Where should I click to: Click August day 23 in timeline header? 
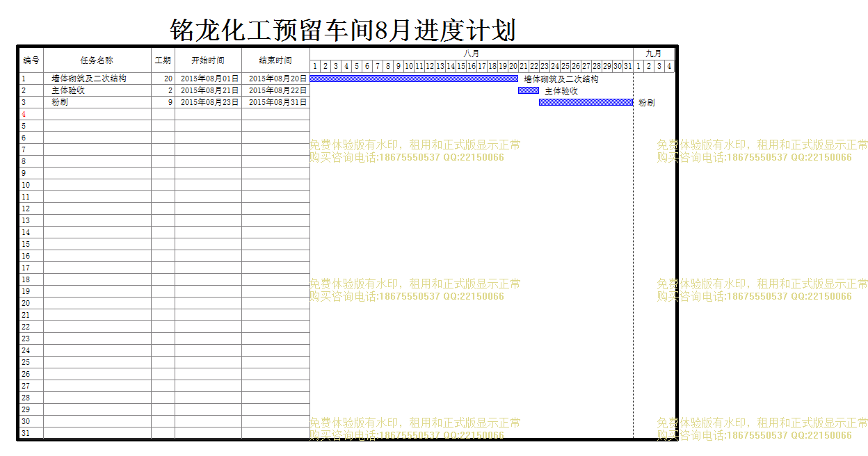coord(545,67)
